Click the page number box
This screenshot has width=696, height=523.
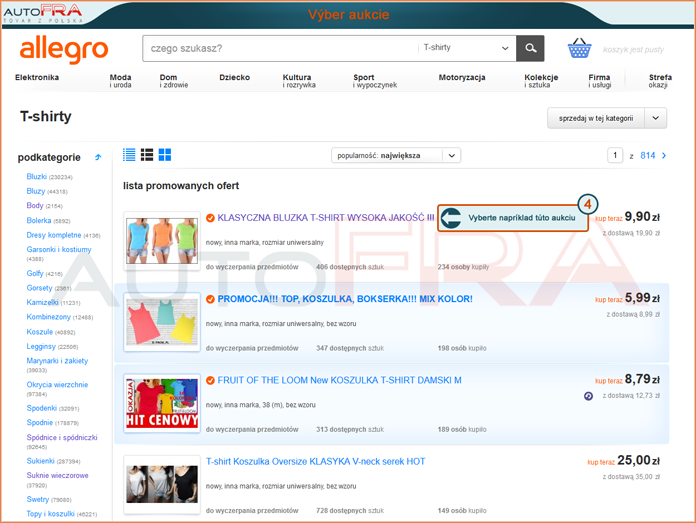(x=615, y=155)
